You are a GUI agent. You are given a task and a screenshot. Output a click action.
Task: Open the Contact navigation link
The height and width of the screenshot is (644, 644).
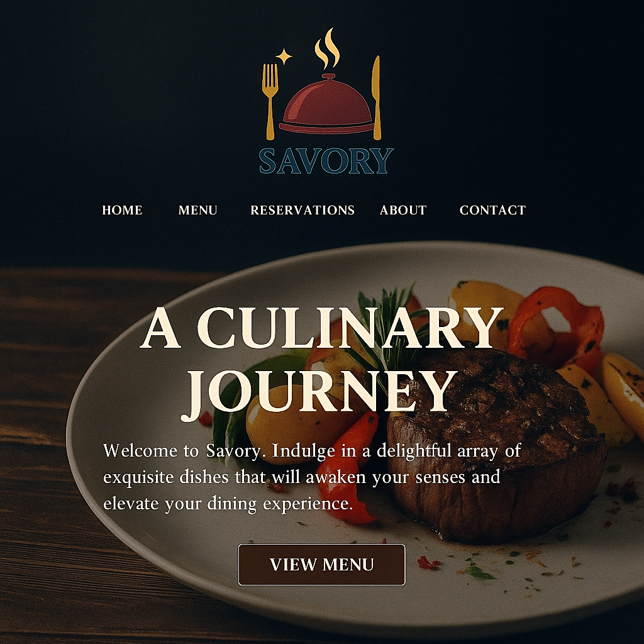pyautogui.click(x=492, y=210)
